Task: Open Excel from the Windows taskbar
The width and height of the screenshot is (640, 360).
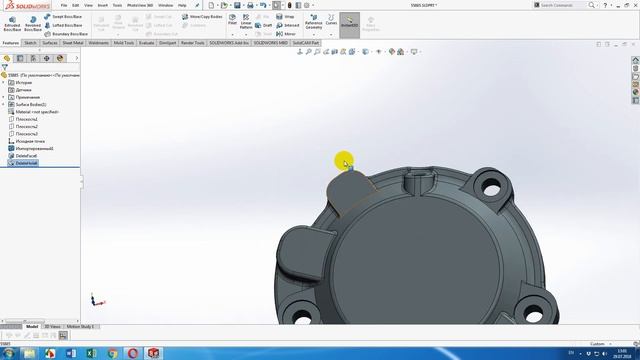Action: click(91, 353)
